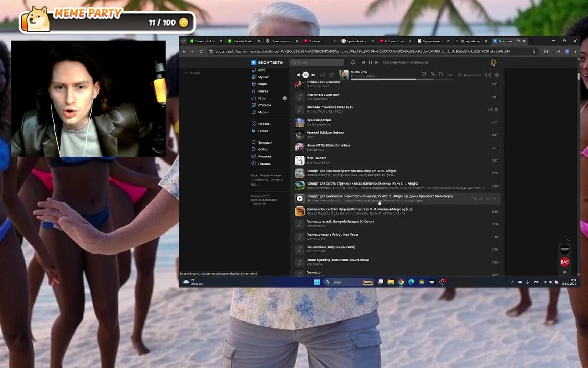
Task: Skip to previous track in audio player
Action: [x=298, y=75]
